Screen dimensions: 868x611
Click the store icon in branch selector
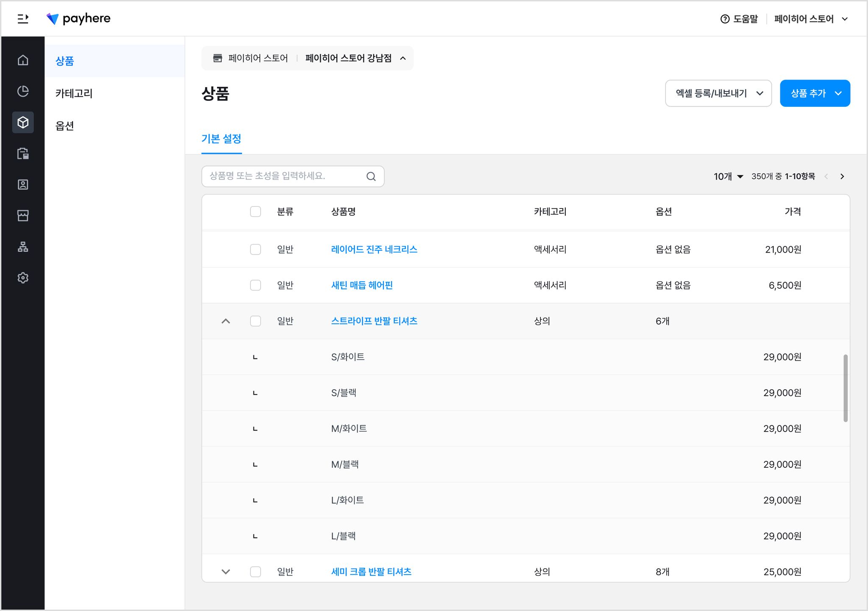(x=217, y=58)
